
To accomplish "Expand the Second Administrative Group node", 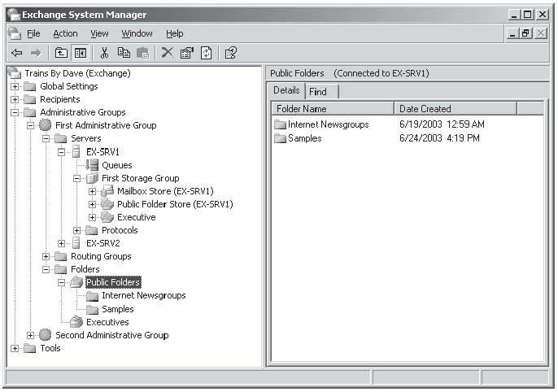I will tap(30, 335).
